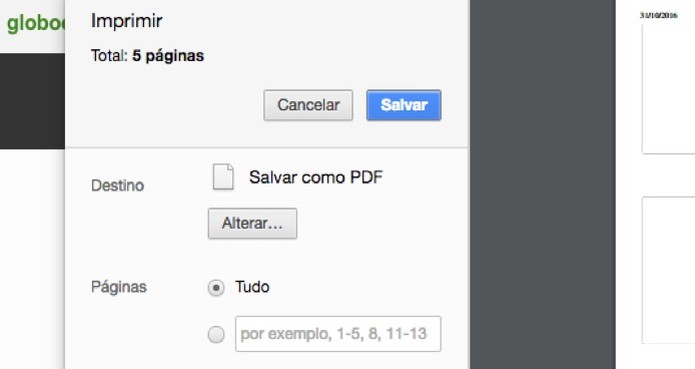The height and width of the screenshot is (369, 695).
Task: Select the Tudo pages radio button
Action: tap(216, 288)
